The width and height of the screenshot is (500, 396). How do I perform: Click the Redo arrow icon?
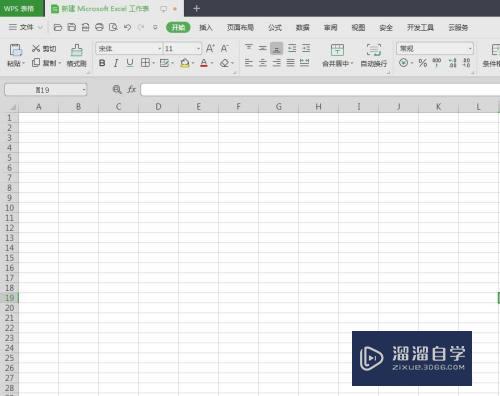pyautogui.click(x=141, y=27)
